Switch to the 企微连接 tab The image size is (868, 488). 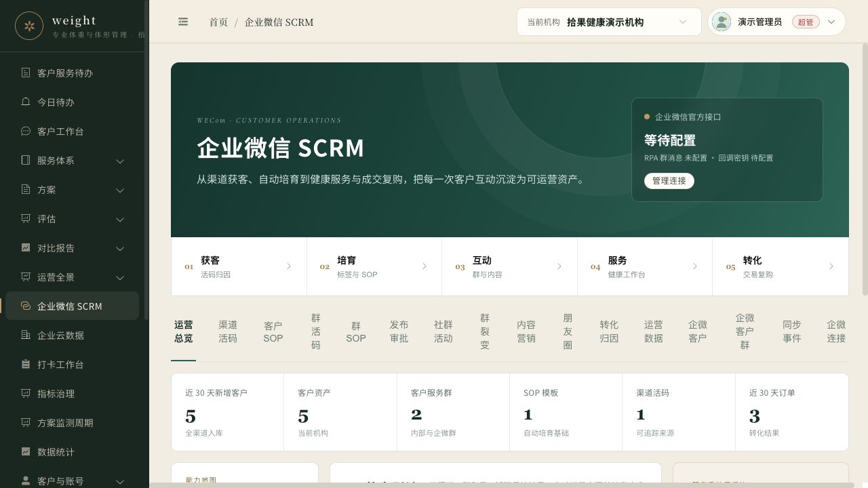tap(836, 331)
